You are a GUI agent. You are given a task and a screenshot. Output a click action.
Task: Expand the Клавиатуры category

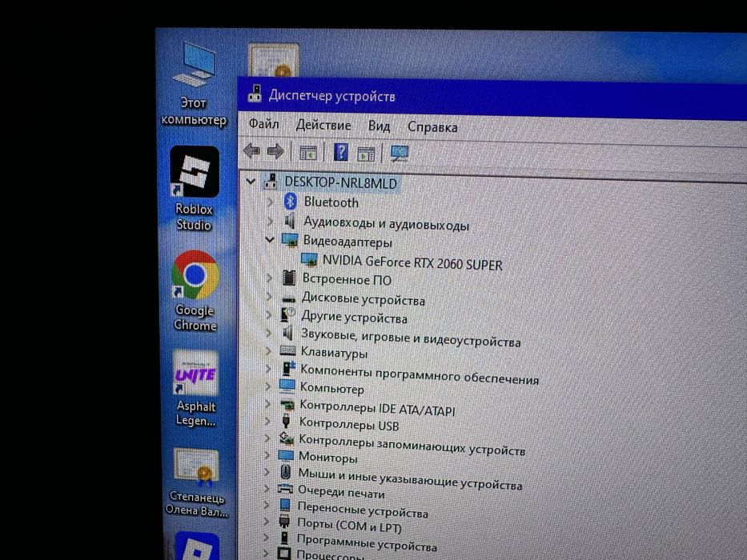click(x=268, y=351)
